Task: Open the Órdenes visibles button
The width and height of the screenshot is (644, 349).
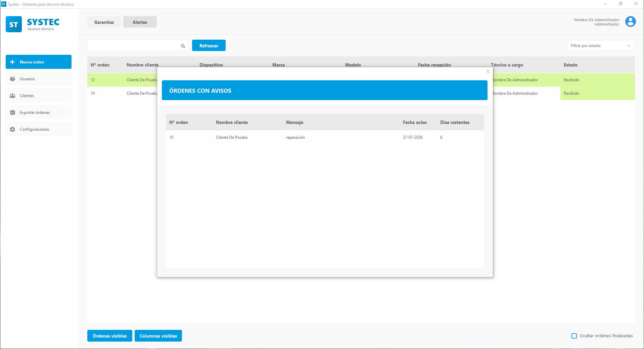Action: 110,336
